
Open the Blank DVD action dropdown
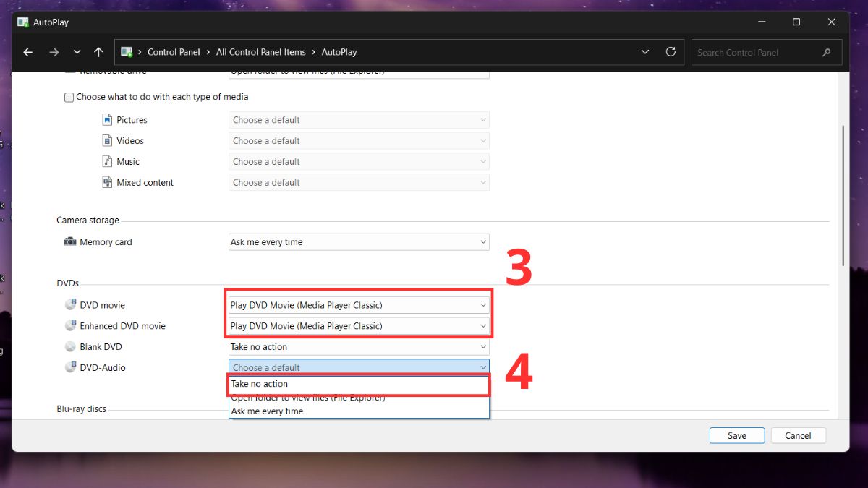[359, 347]
